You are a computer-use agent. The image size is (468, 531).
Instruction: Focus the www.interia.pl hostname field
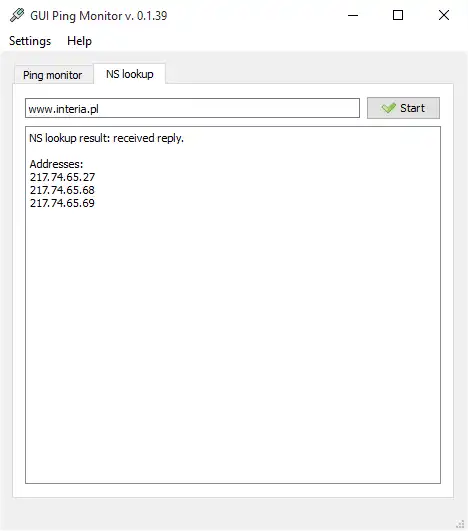pyautogui.click(x=192, y=108)
